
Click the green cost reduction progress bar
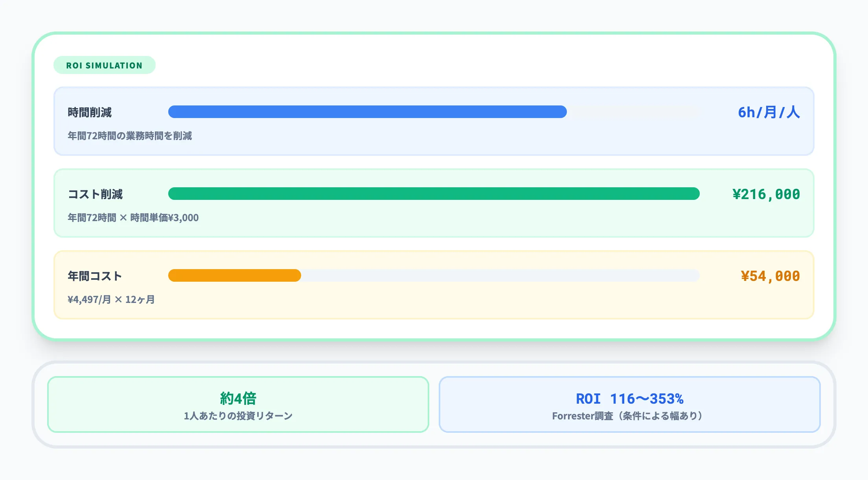pyautogui.click(x=434, y=194)
